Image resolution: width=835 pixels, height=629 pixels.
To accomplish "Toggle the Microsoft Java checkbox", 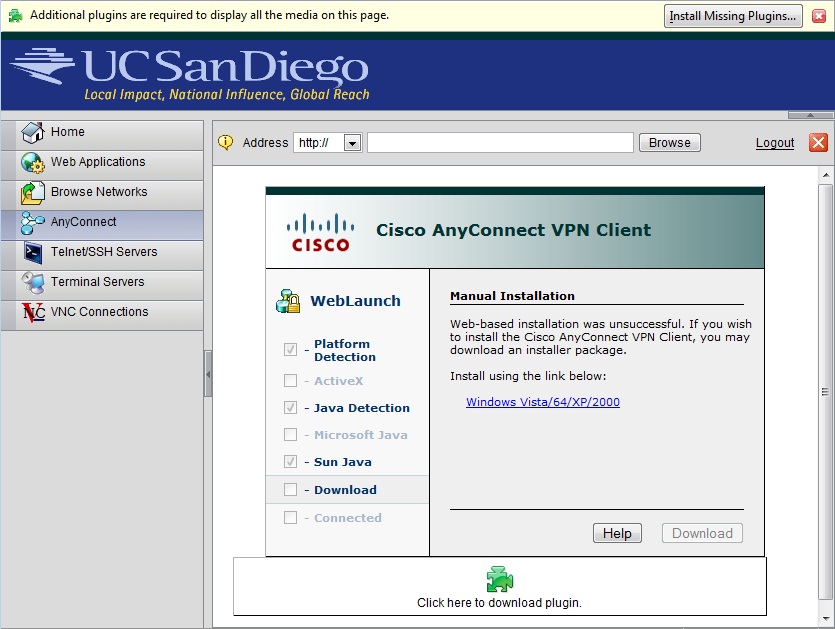I will (290, 435).
